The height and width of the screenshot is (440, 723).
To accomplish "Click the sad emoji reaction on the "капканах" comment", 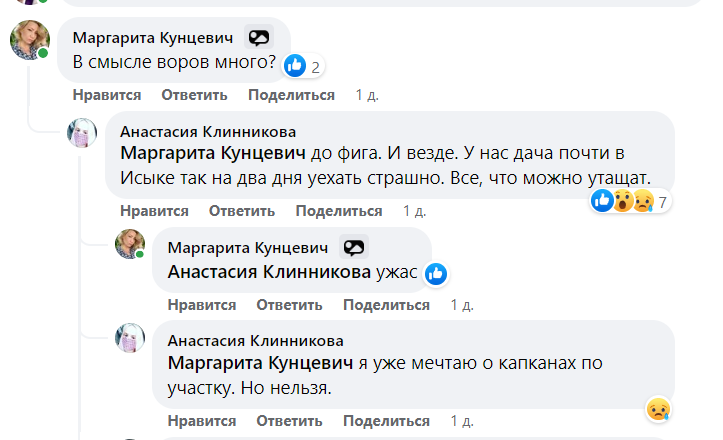I will (656, 409).
